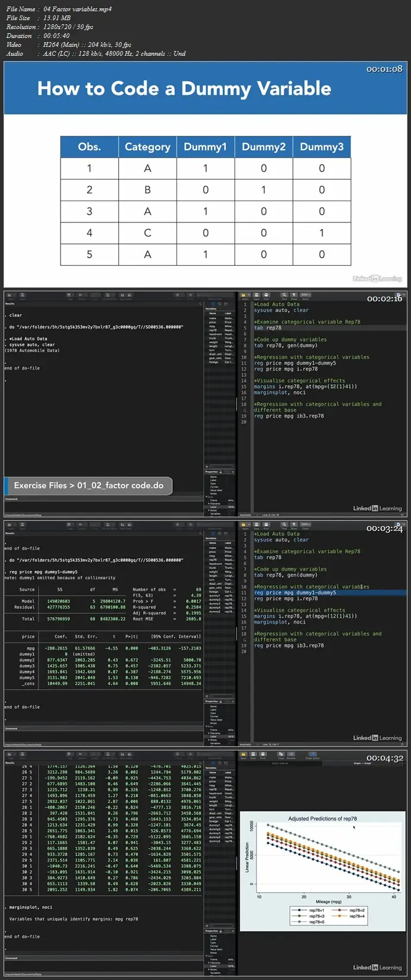The image size is (411, 980).
Task: Click 'reg price mpg ib3.rep78' line in first editor
Action: tap(289, 416)
